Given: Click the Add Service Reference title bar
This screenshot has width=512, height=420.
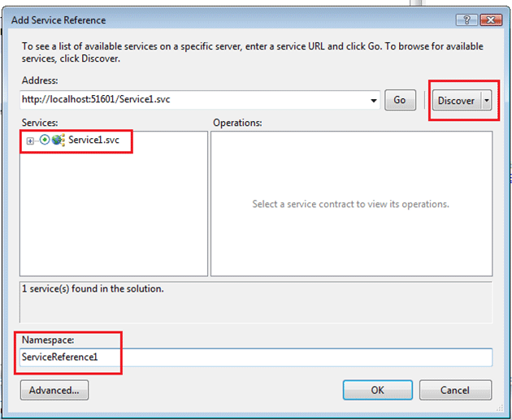Looking at the screenshot, I should click(x=203, y=19).
